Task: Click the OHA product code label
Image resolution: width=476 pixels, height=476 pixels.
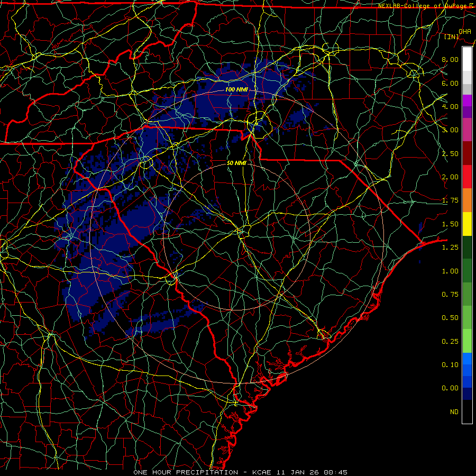Action: 465,31
